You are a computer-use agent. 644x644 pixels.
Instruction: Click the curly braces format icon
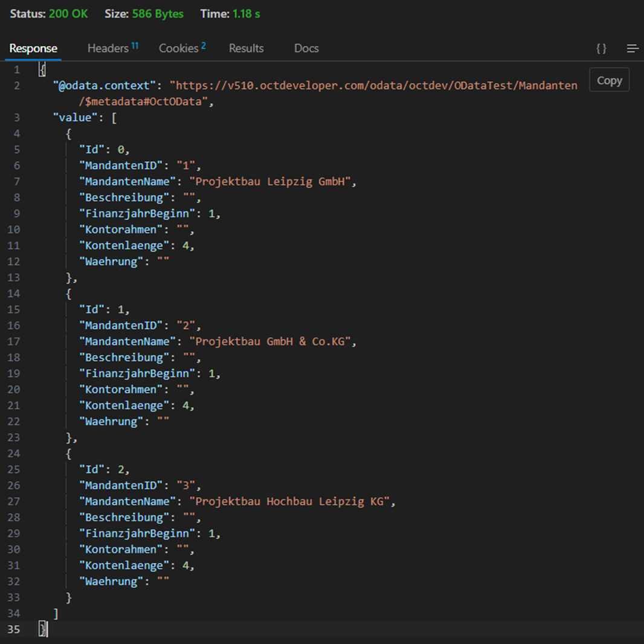coord(601,48)
